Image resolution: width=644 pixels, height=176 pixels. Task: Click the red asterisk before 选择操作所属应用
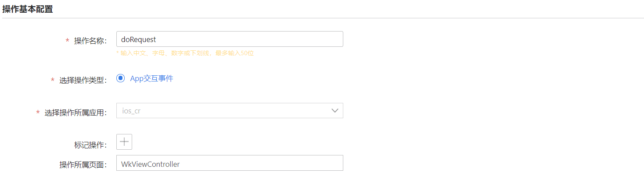[38, 113]
